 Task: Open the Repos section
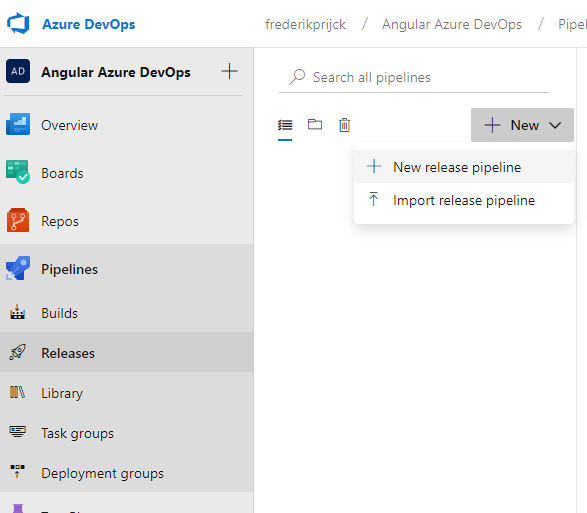pyautogui.click(x=127, y=221)
